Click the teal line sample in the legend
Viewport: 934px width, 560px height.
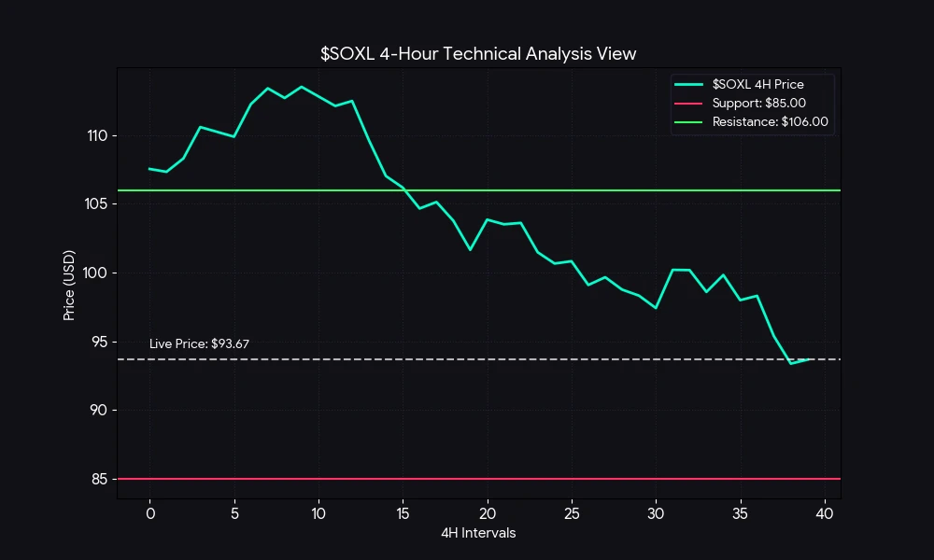pyautogui.click(x=688, y=85)
